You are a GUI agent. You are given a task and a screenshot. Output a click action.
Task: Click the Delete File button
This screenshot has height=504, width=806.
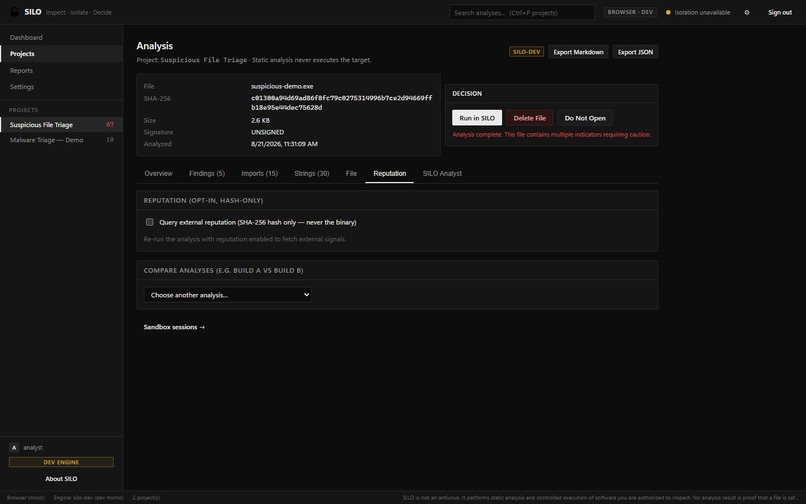coord(529,118)
